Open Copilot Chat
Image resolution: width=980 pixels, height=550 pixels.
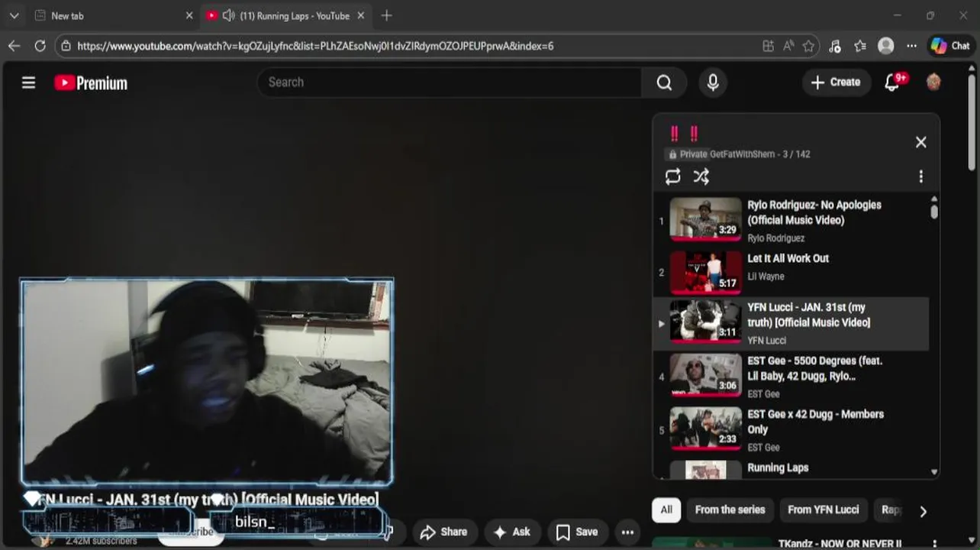(950, 46)
